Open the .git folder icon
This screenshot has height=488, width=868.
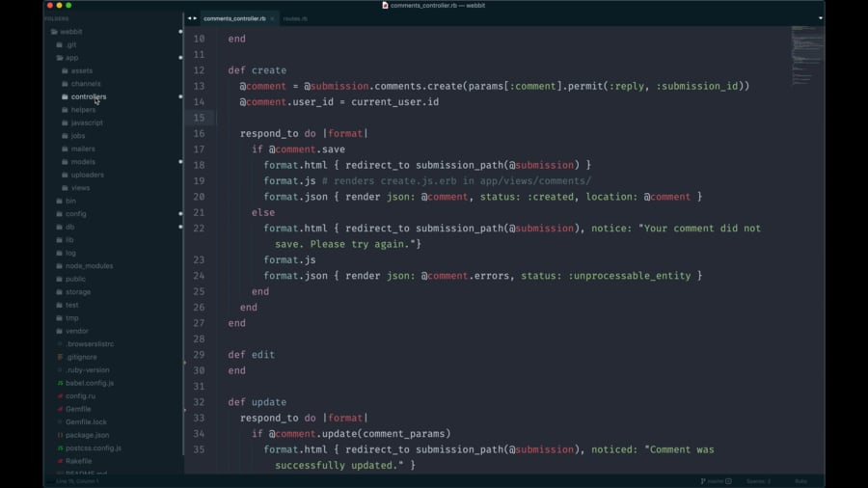pyautogui.click(x=59, y=44)
